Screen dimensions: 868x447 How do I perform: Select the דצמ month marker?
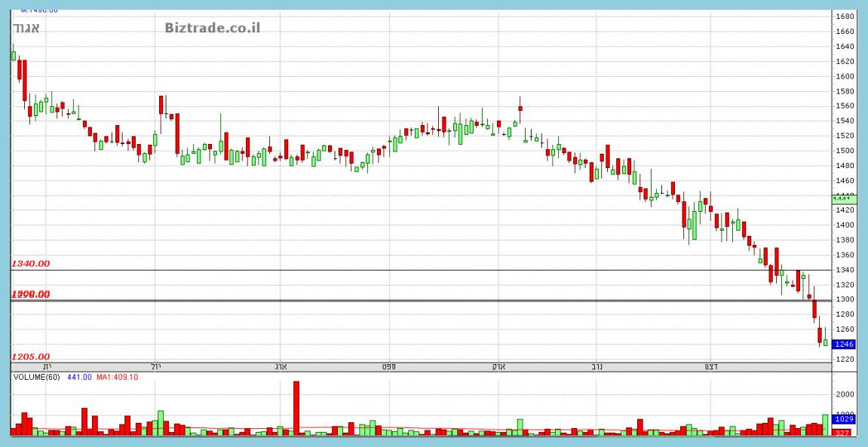coord(710,366)
